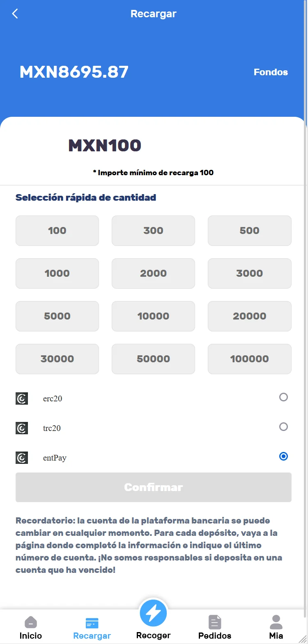Select the erc20 radio button
The width and height of the screenshot is (308, 644).
pos(283,397)
